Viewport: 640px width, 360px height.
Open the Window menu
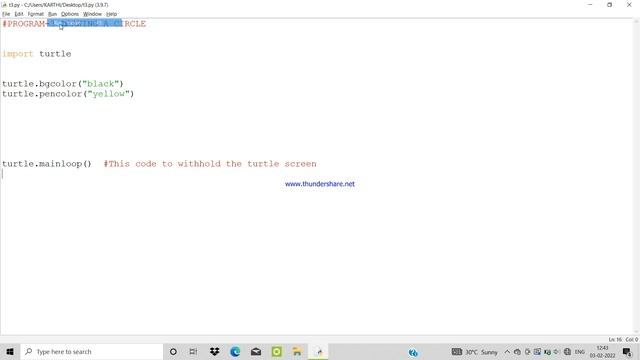tap(92, 14)
